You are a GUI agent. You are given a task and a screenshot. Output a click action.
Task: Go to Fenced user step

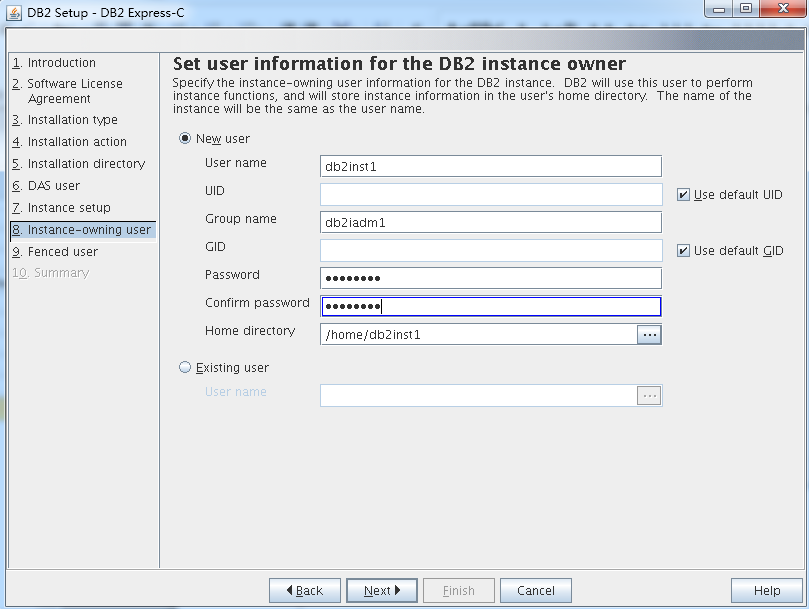pos(55,252)
